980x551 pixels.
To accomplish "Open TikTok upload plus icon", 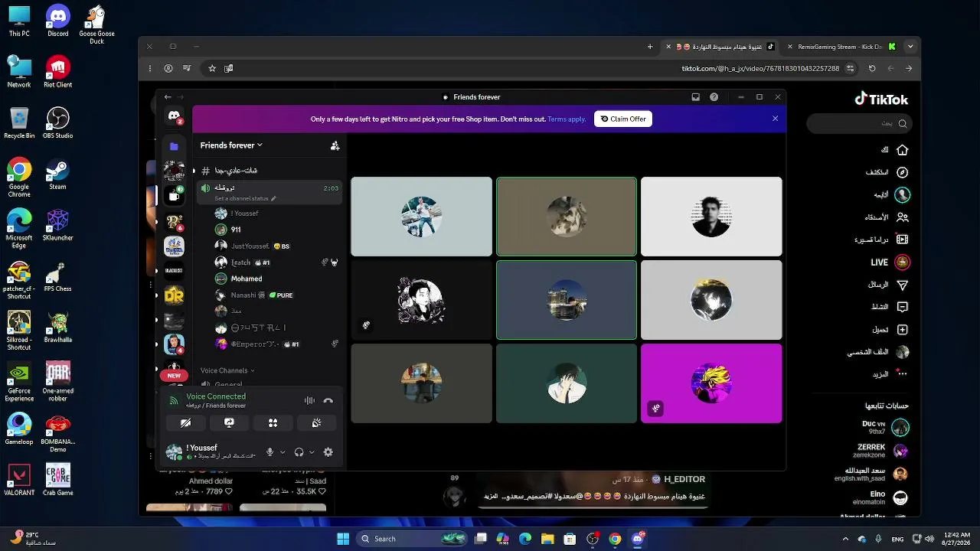I will click(x=902, y=330).
